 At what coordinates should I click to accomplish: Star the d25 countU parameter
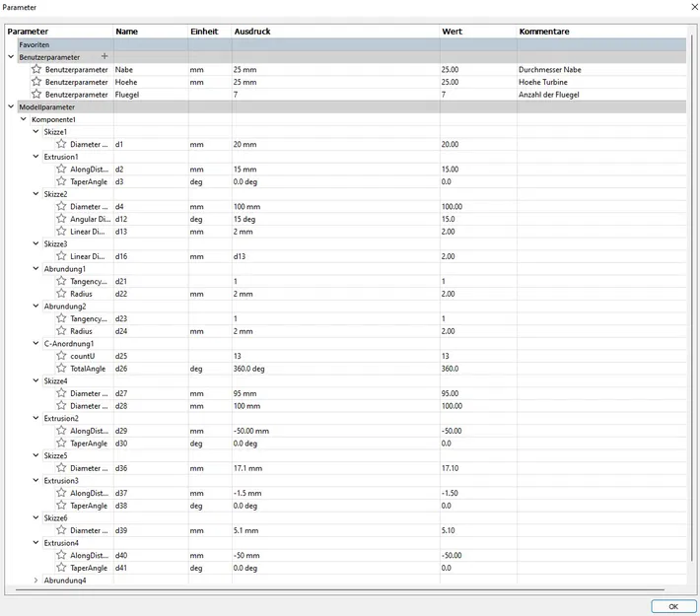coord(61,356)
